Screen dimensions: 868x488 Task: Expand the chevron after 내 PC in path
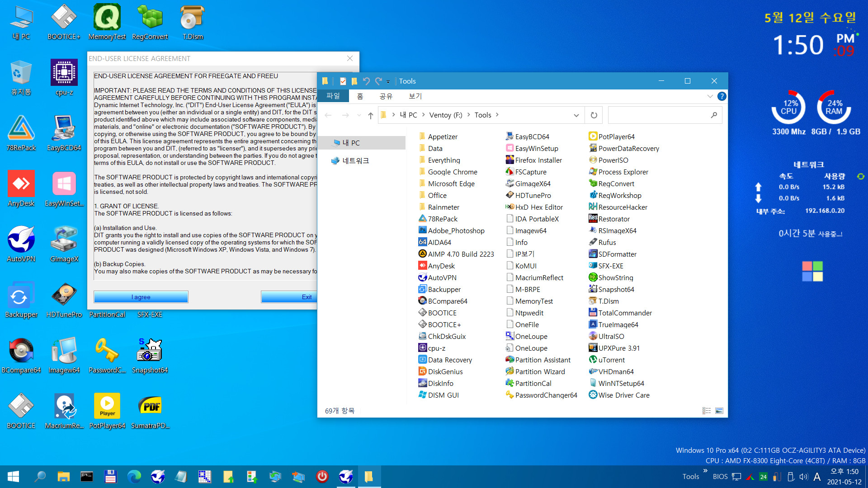point(423,115)
